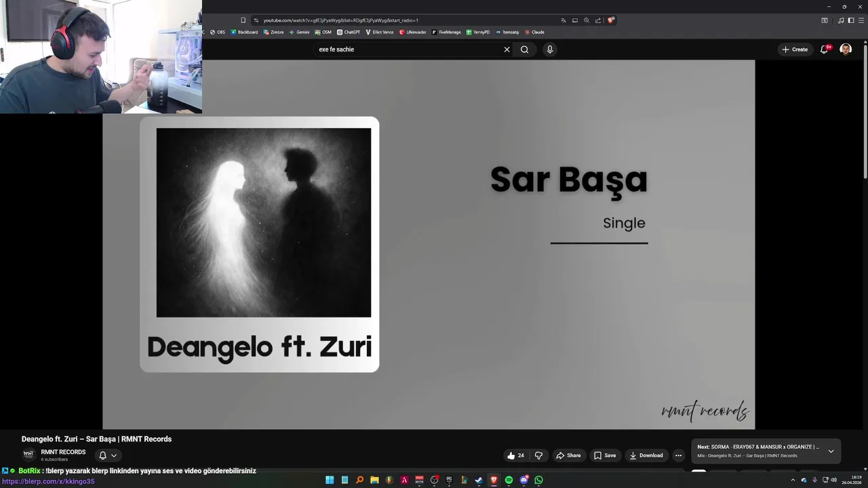
Task: Open translate page icon in address bar
Action: (564, 20)
